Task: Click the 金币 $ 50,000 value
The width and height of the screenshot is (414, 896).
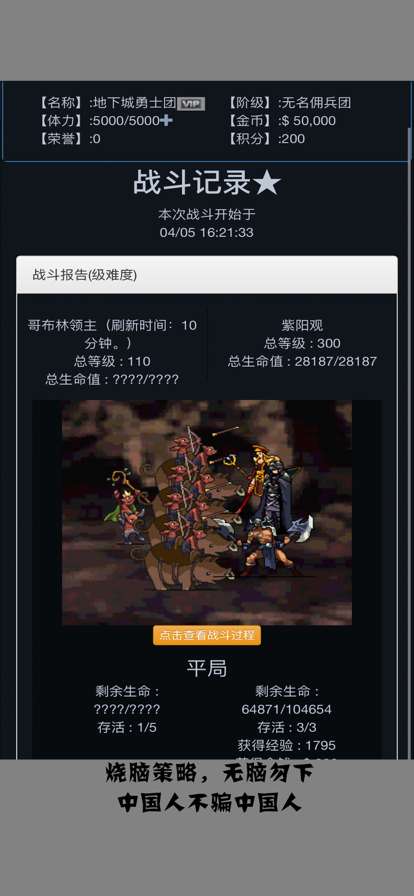Action: [308, 121]
